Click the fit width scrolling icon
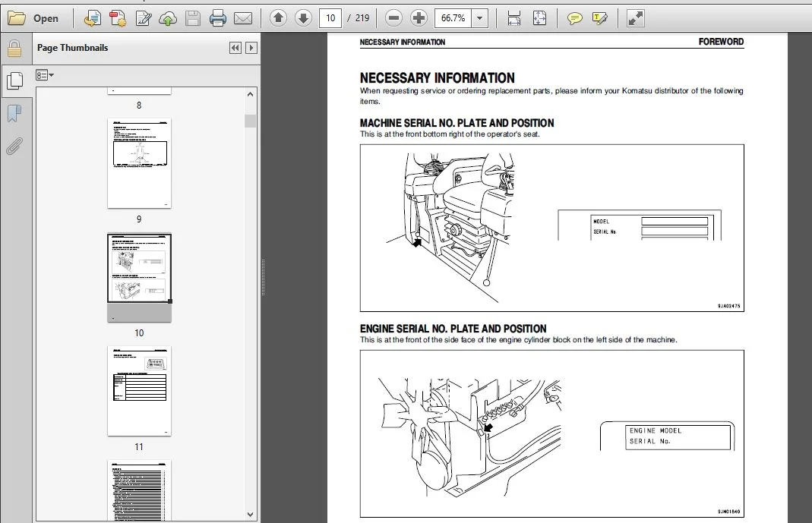The width and height of the screenshot is (812, 523). point(513,18)
